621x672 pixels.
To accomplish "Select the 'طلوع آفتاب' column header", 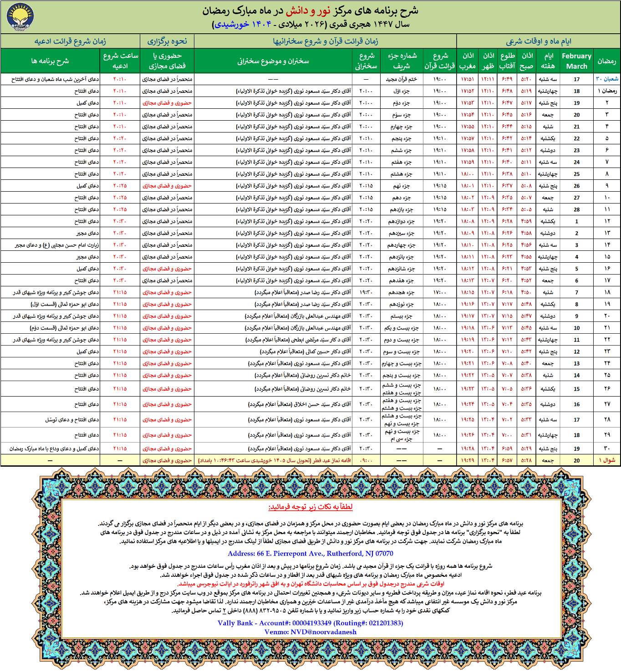I will click(507, 61).
